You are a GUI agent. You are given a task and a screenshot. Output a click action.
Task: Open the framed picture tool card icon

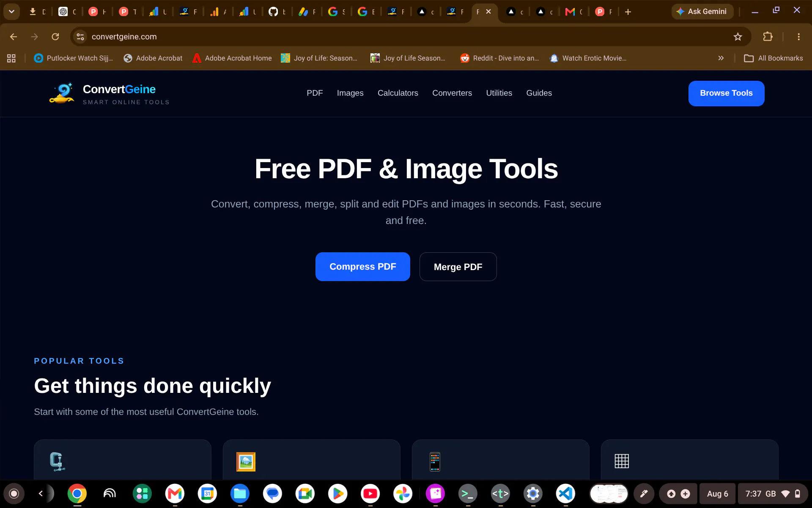click(246, 461)
